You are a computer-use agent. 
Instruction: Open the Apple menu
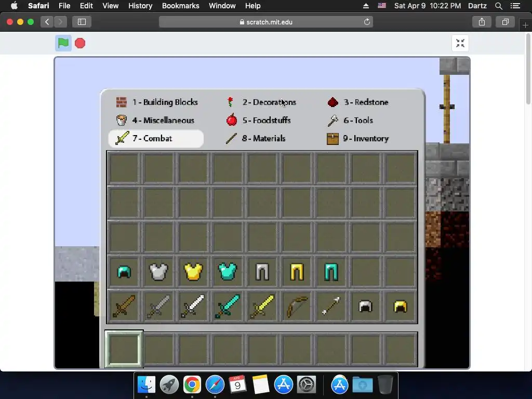coord(14,6)
